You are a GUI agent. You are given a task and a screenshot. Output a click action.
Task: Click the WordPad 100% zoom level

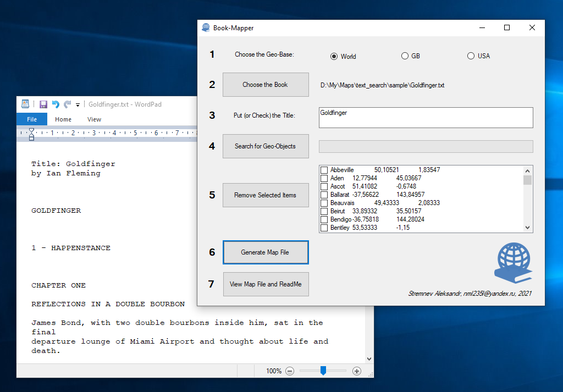pyautogui.click(x=274, y=371)
